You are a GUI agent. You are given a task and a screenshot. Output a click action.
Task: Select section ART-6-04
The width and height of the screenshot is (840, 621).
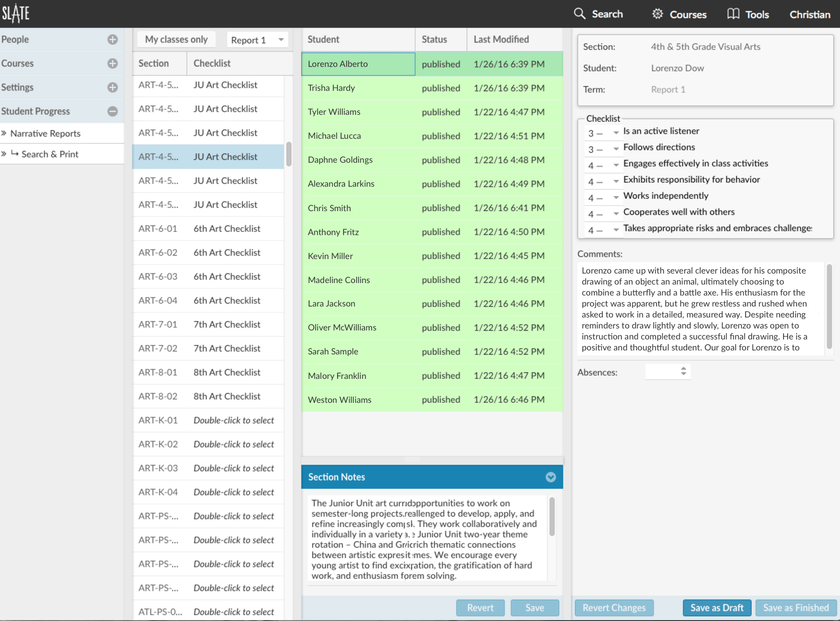[x=208, y=301]
